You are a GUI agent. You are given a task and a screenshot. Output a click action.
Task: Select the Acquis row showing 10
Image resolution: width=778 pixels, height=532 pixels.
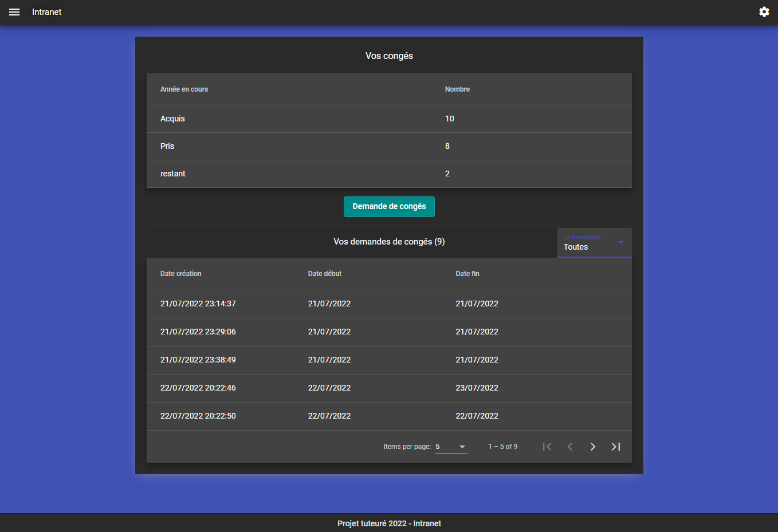(x=389, y=119)
